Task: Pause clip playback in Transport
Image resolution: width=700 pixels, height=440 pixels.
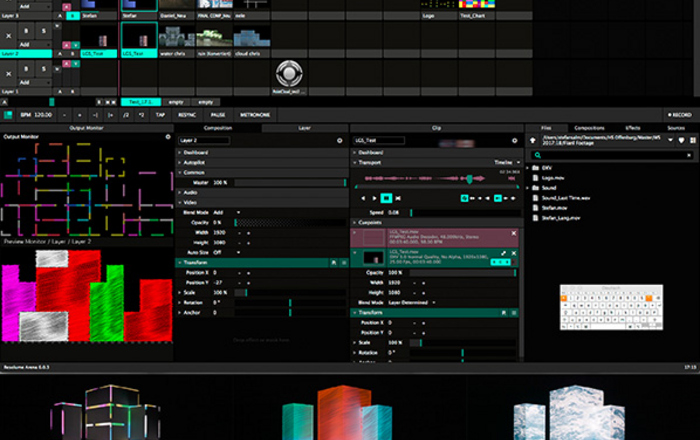Action: coord(387,198)
